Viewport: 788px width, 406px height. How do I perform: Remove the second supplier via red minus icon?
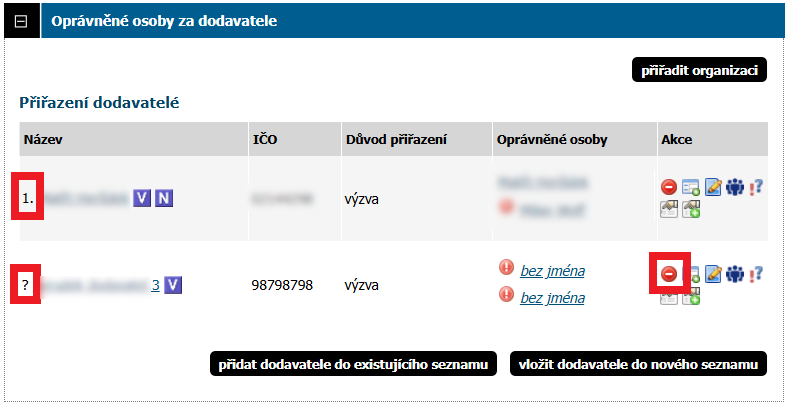tap(668, 273)
